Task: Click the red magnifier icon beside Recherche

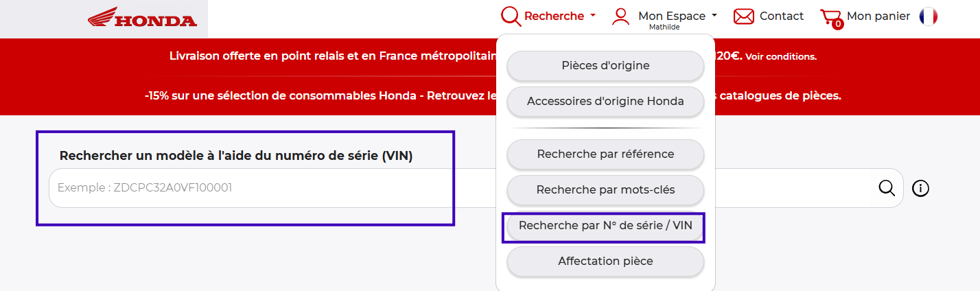Action: click(511, 16)
